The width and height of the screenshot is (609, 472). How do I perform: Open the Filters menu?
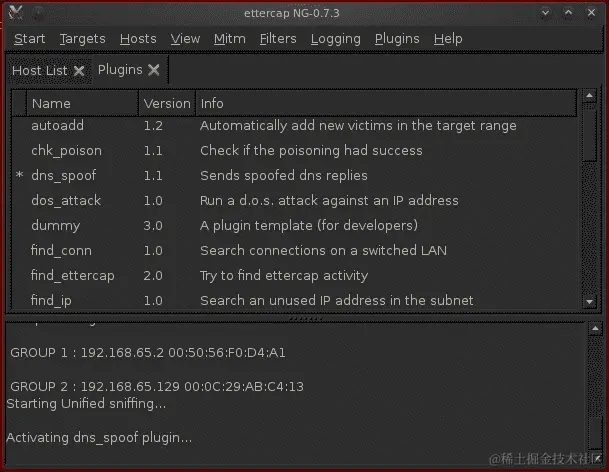point(278,39)
